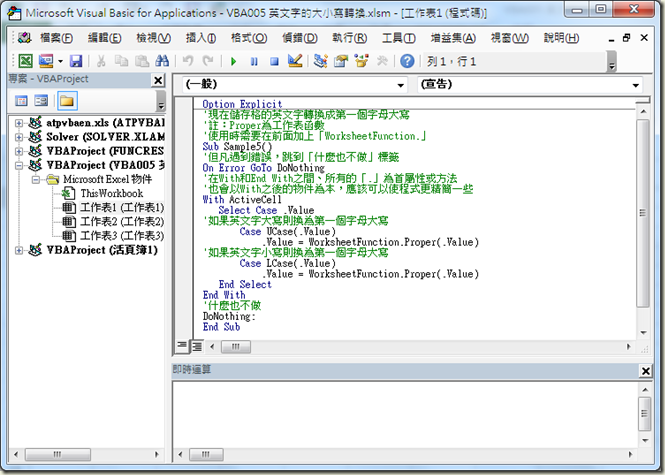Image resolution: width=665 pixels, height=475 pixels.
Task: Switch to Full Module View button
Action: coord(197,346)
